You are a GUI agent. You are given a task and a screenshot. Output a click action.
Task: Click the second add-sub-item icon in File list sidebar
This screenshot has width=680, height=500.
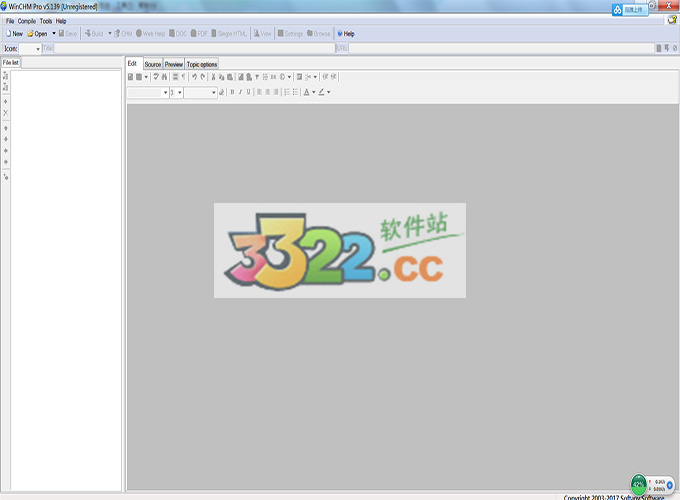[6, 87]
